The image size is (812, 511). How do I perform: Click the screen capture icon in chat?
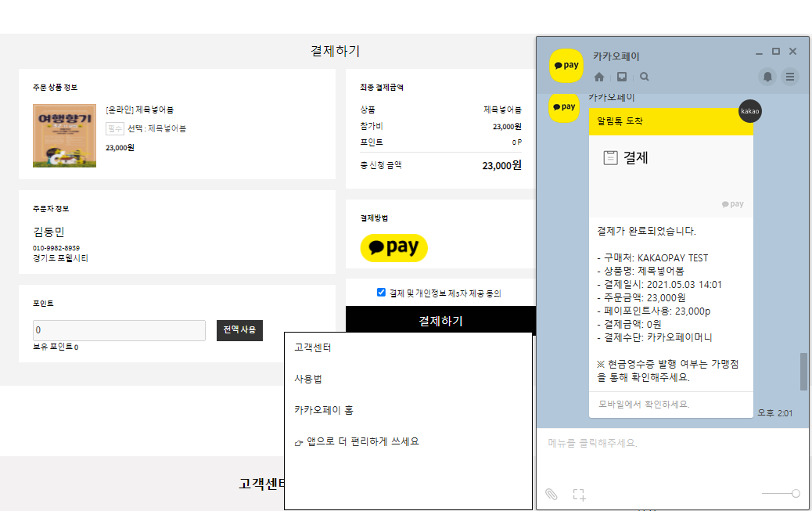pos(579,495)
